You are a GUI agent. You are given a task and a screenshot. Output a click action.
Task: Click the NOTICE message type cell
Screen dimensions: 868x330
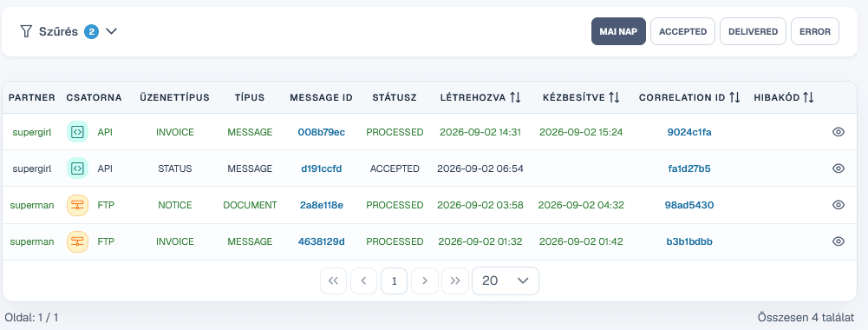click(174, 205)
